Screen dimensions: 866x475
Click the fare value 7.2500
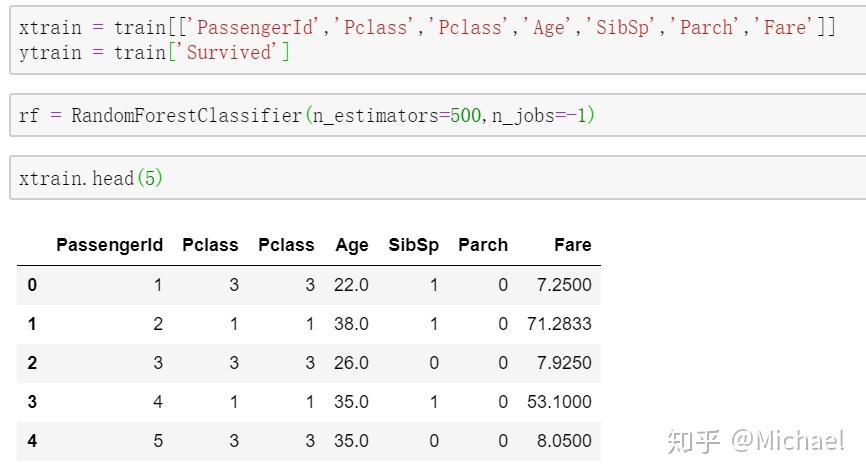564,285
